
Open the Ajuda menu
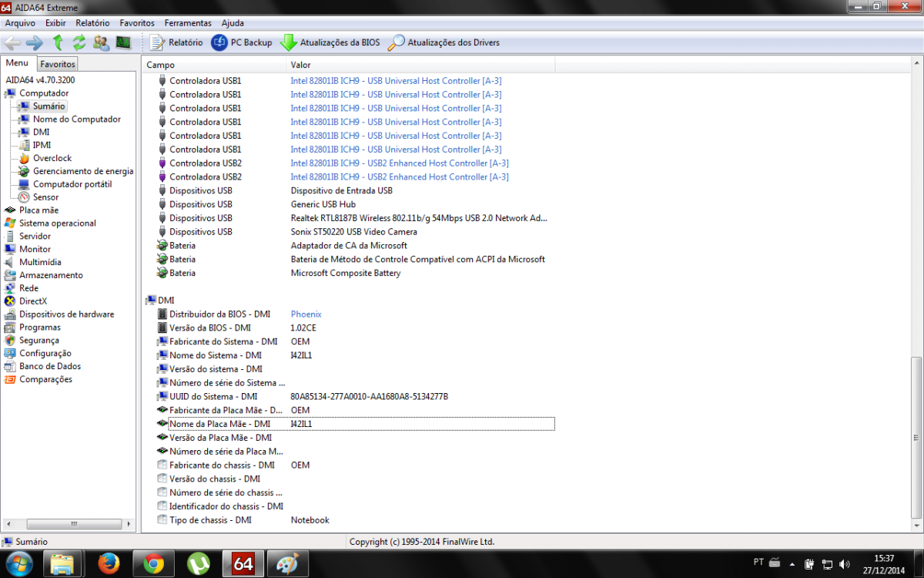click(233, 23)
